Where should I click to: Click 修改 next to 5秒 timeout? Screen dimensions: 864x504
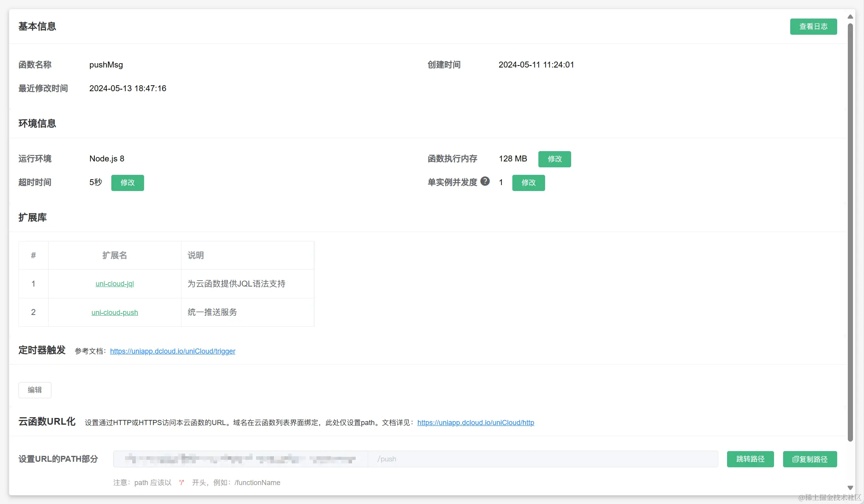tap(127, 183)
